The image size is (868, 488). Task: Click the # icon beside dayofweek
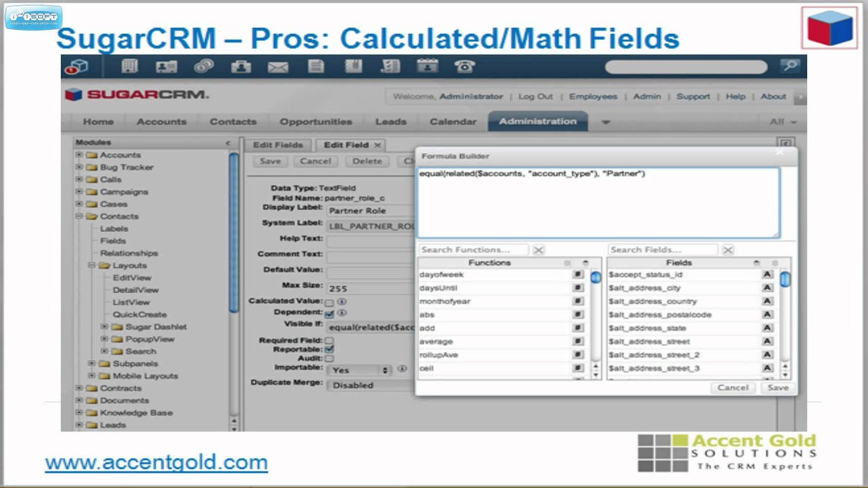click(x=578, y=274)
